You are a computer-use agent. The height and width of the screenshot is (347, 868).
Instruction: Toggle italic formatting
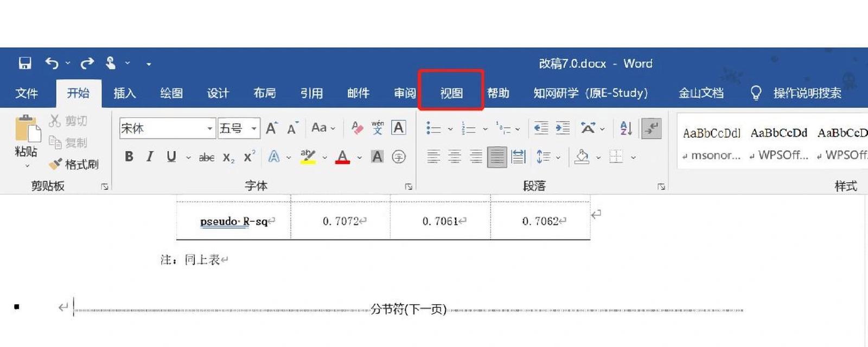point(150,157)
